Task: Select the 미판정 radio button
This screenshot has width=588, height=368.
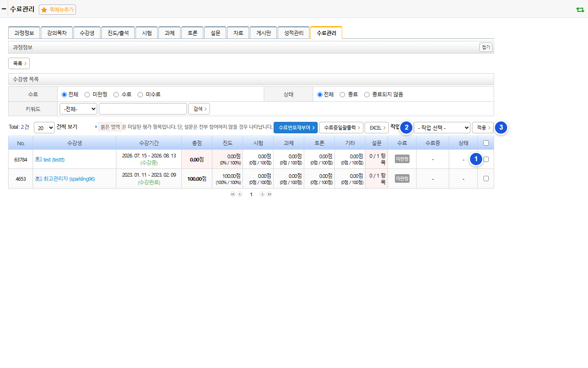Action: click(x=87, y=94)
